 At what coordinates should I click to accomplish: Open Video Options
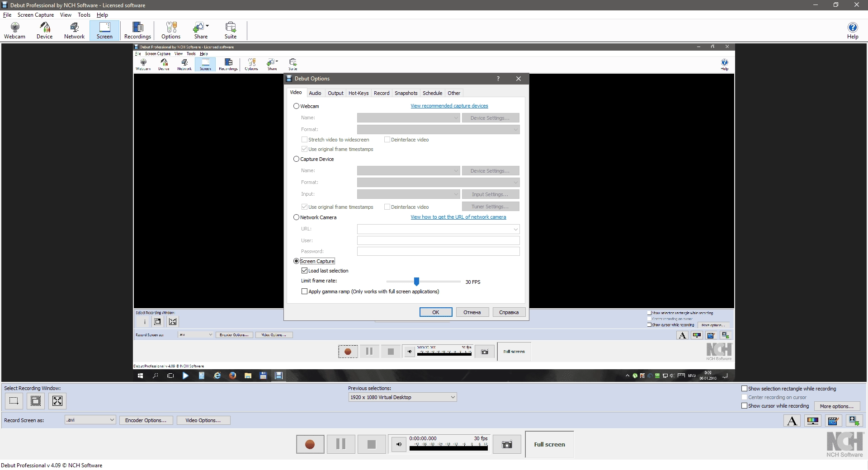203,420
